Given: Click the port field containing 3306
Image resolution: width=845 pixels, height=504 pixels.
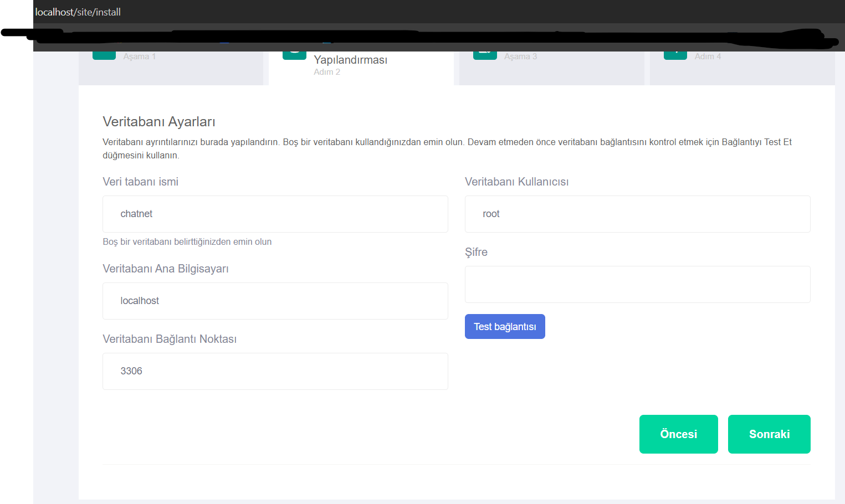Looking at the screenshot, I should pyautogui.click(x=275, y=371).
